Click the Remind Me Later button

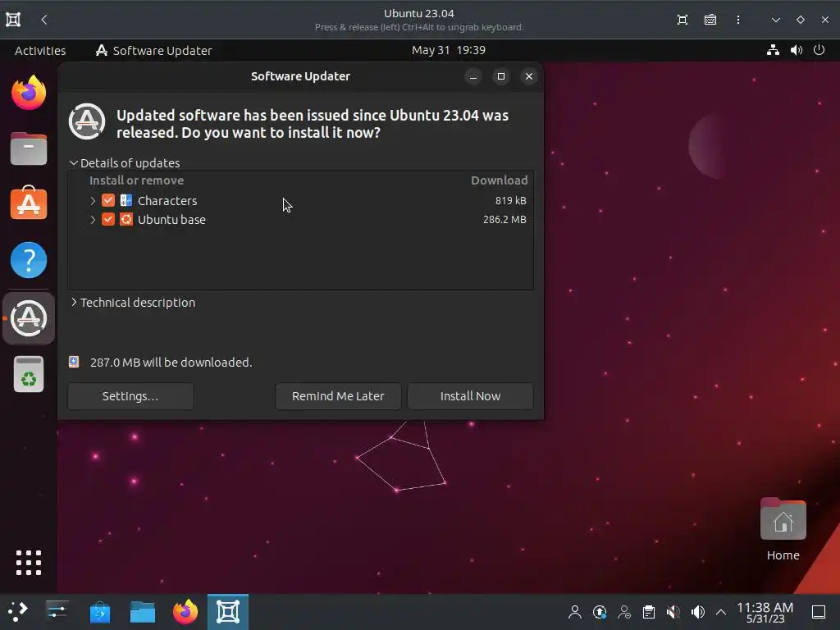(338, 396)
